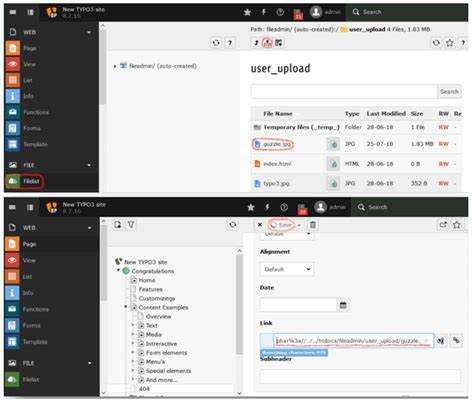Click info icon for index.html row
The height and width of the screenshot is (403, 474).
[333, 164]
